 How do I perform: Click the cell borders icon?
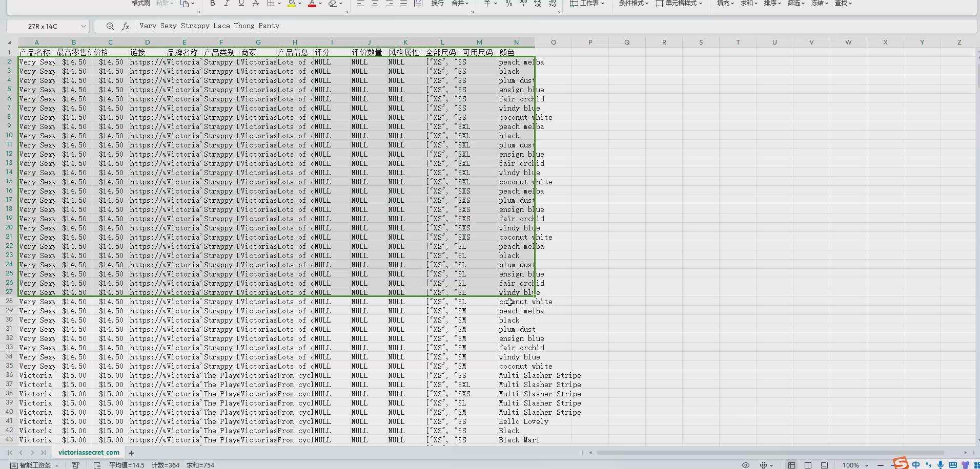tap(271, 3)
